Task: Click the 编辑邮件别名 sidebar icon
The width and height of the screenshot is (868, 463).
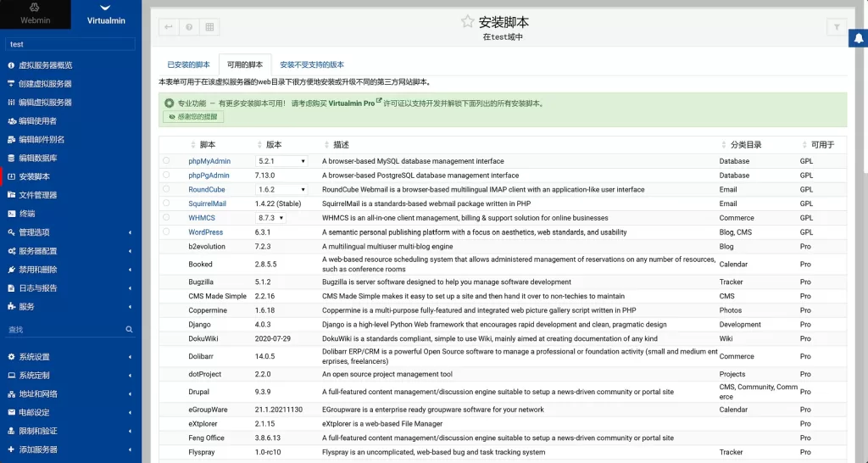Action: point(11,140)
